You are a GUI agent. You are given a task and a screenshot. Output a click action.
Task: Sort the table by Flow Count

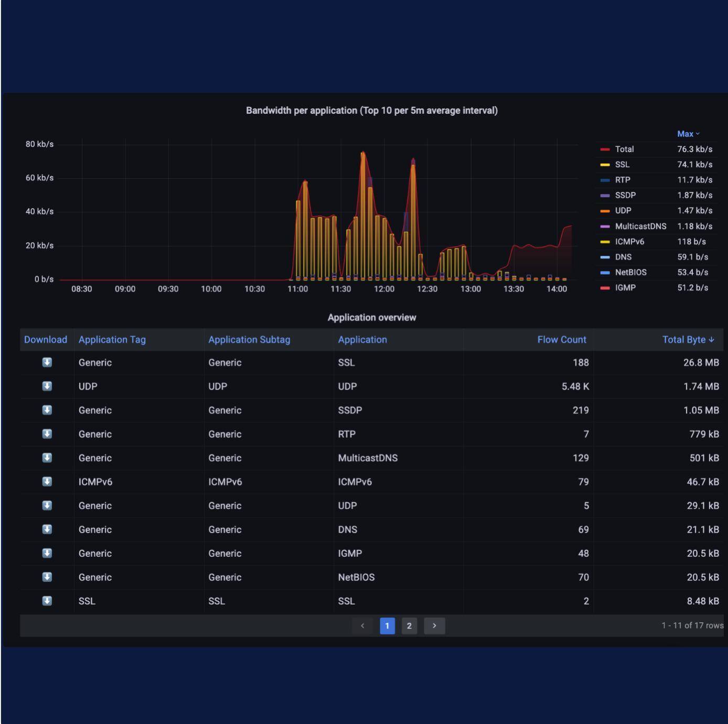561,339
